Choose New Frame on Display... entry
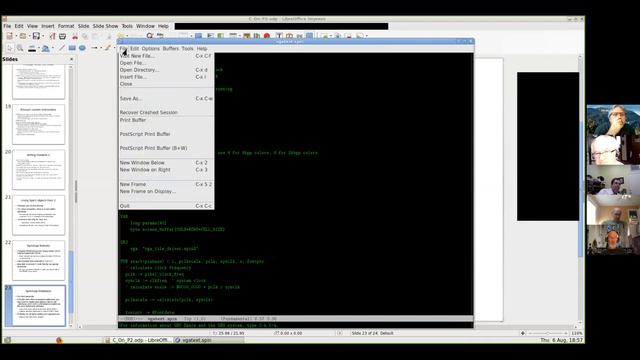 (x=166, y=191)
